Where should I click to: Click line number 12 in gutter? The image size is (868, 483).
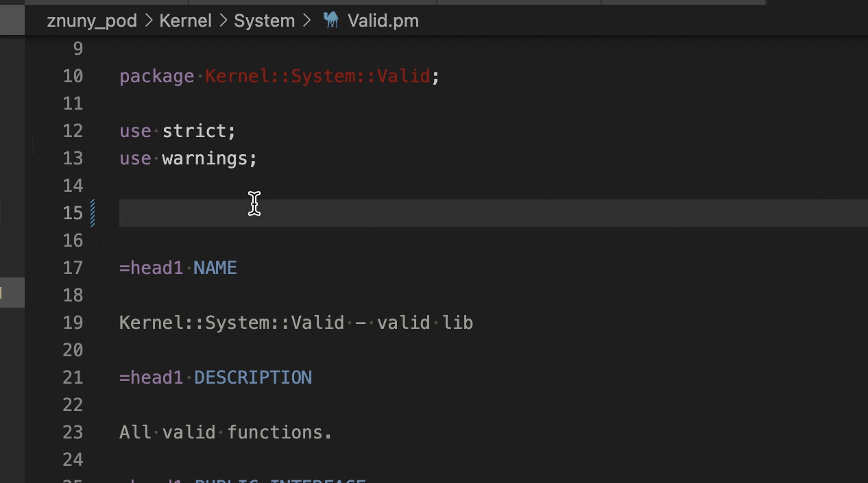click(73, 131)
